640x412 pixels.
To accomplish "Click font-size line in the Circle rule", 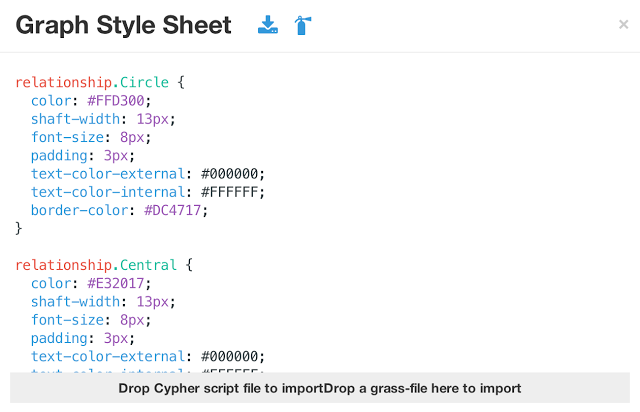I will (87, 138).
